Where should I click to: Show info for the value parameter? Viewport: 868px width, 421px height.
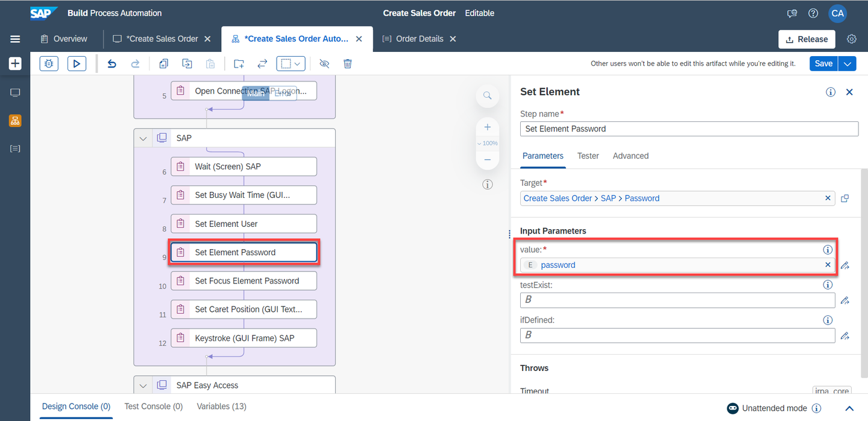coord(828,250)
